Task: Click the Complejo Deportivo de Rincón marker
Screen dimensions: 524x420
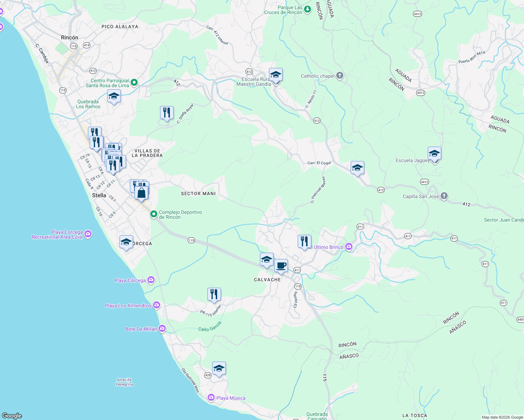Action: [154, 213]
